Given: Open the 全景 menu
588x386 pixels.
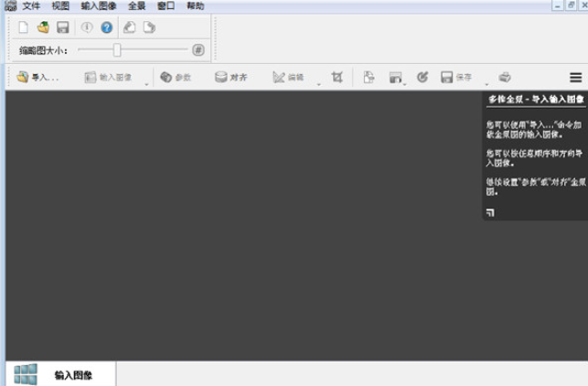Looking at the screenshot, I should (x=137, y=6).
